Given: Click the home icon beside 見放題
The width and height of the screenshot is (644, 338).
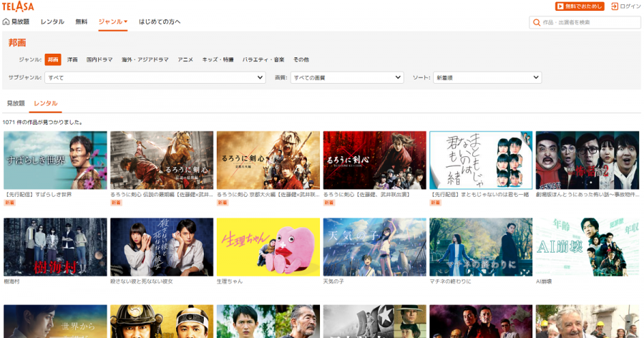Looking at the screenshot, I should click(6, 21).
